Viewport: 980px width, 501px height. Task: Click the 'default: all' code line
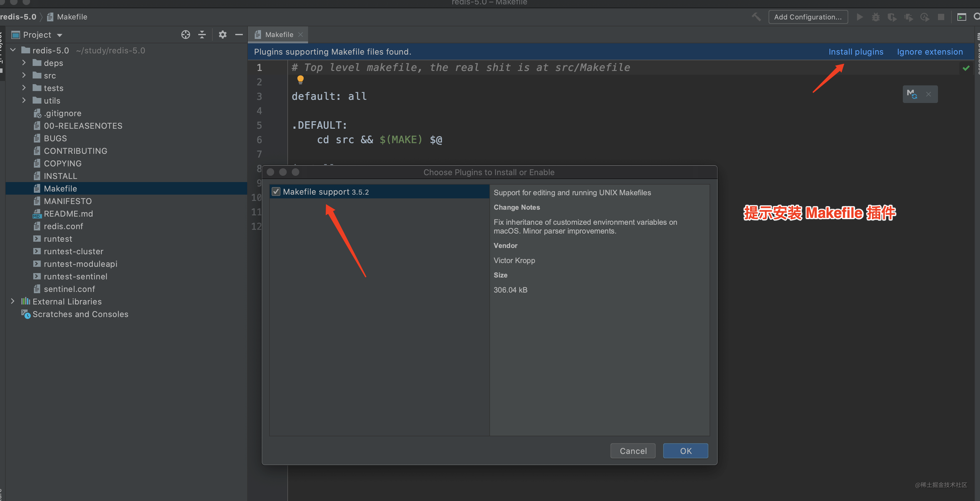click(329, 96)
